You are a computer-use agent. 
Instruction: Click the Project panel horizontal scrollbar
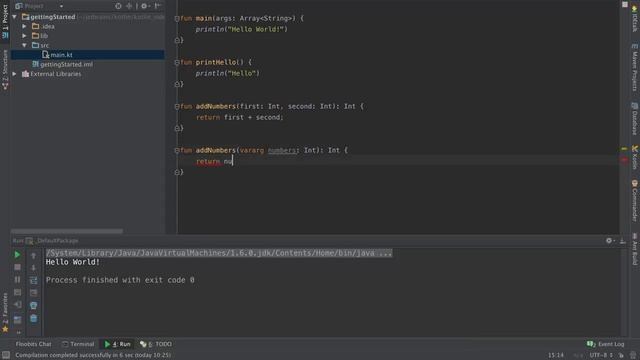pos(67,231)
